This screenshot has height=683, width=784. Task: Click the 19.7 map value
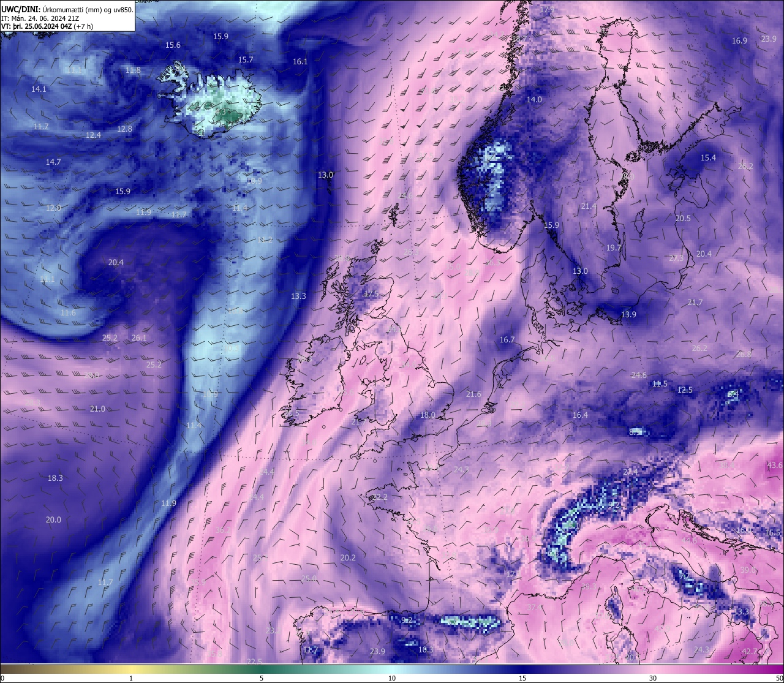(x=614, y=248)
